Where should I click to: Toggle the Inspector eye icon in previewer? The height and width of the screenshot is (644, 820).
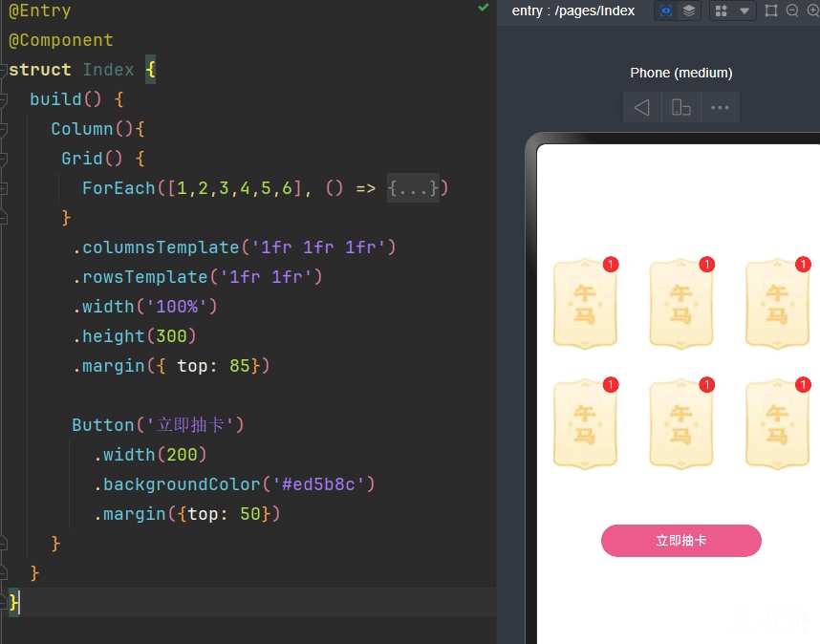click(666, 11)
